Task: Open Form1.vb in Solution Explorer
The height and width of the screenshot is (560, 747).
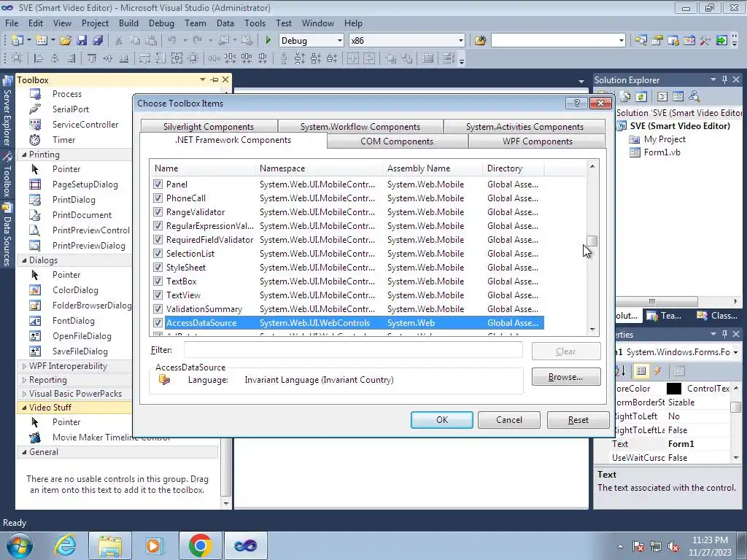Action: pyautogui.click(x=662, y=152)
